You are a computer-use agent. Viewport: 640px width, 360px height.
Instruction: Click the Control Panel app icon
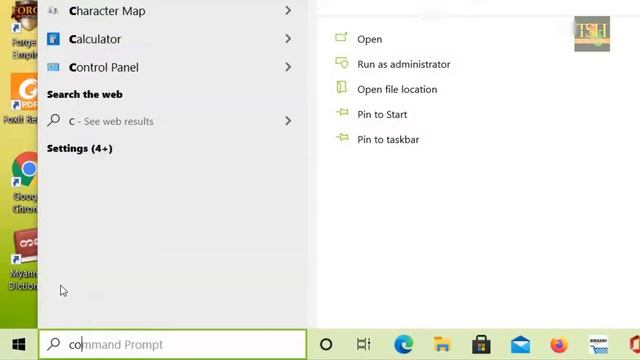pos(53,67)
